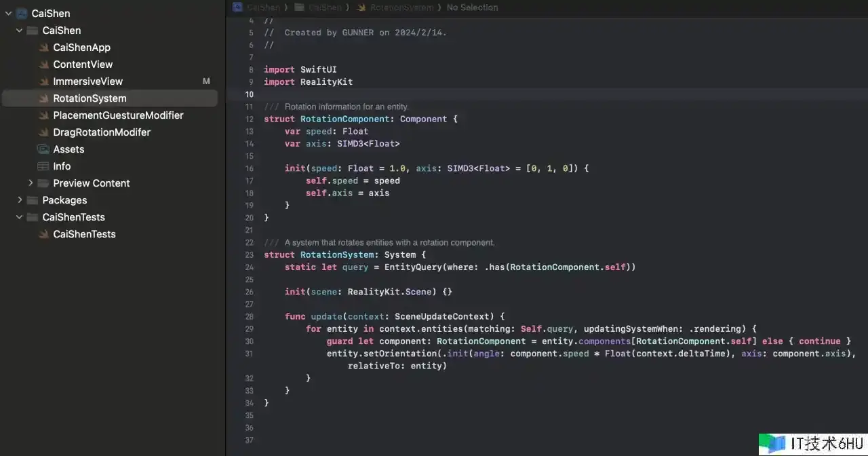Collapse the CaiShenTests folder

click(x=19, y=217)
